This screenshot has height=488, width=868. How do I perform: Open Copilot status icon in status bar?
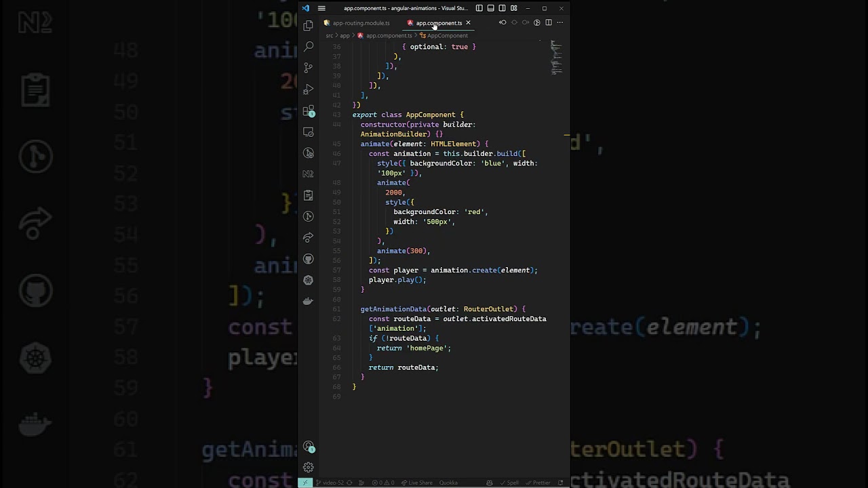(x=490, y=483)
